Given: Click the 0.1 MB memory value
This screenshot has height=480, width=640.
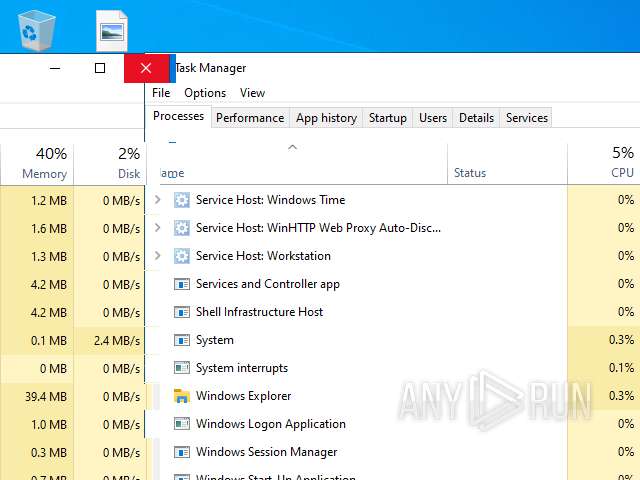Looking at the screenshot, I should pos(49,341).
